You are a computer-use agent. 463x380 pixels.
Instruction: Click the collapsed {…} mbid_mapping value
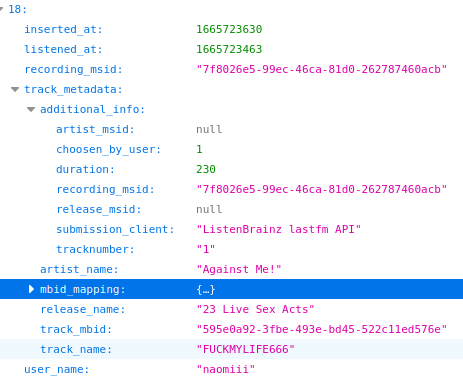206,289
